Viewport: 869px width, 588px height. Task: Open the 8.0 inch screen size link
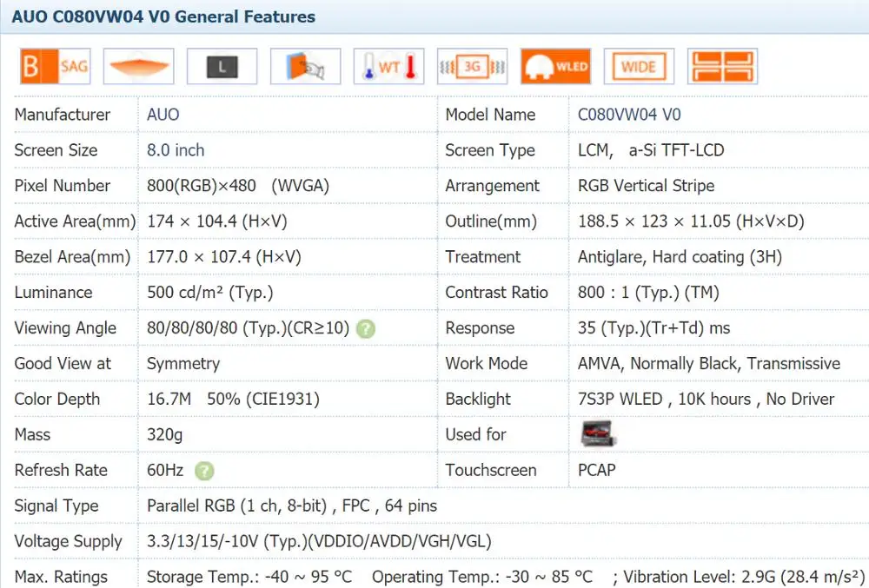pos(176,150)
